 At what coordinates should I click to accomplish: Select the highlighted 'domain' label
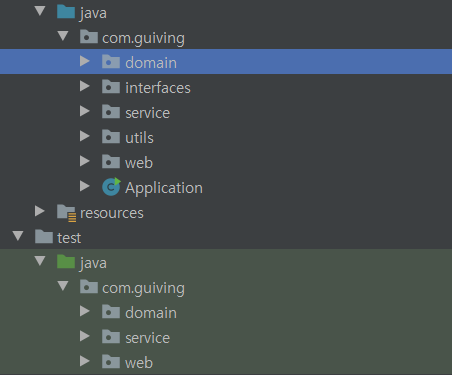pos(151,63)
